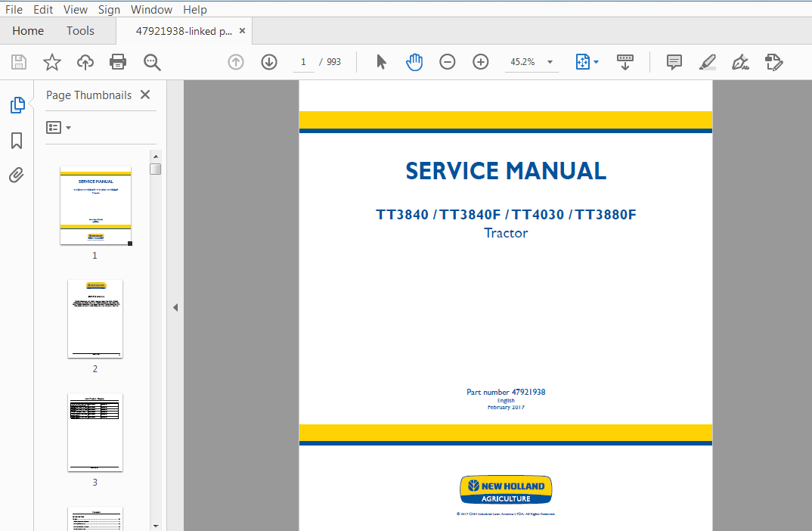
Task: Click the New Holland Agriculture logo
Action: 506,490
